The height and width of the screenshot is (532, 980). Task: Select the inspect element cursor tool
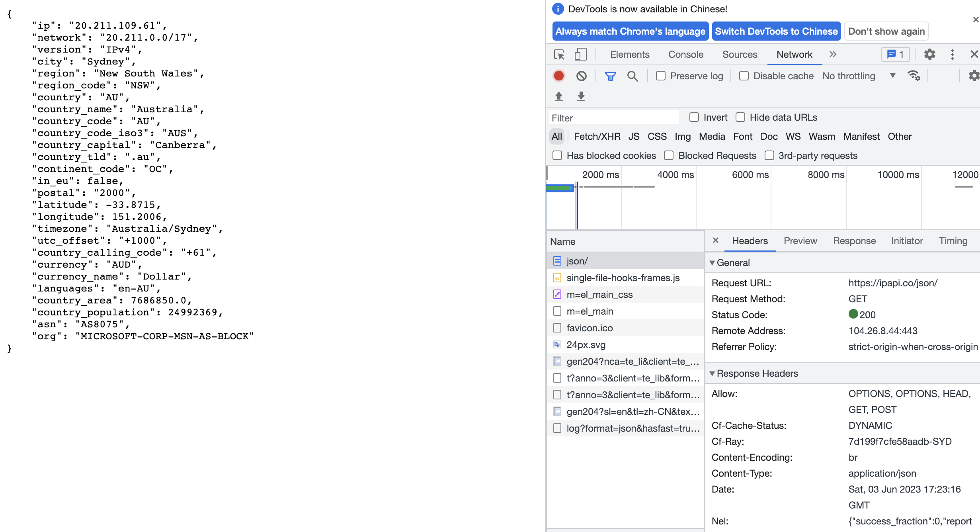click(560, 55)
